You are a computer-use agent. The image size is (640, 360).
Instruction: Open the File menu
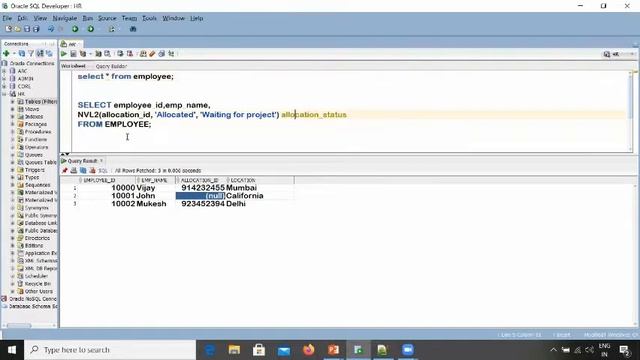[7, 18]
